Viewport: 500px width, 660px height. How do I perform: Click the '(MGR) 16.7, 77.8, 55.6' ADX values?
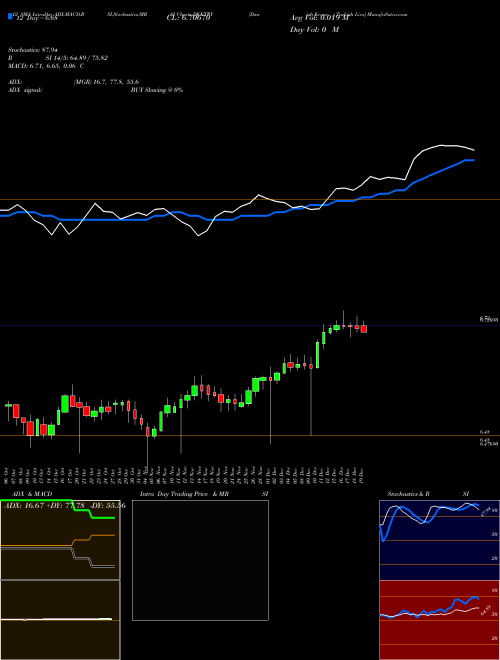pyautogui.click(x=106, y=82)
